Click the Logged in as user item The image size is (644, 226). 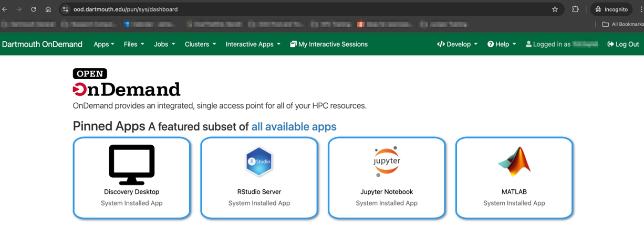pyautogui.click(x=562, y=44)
